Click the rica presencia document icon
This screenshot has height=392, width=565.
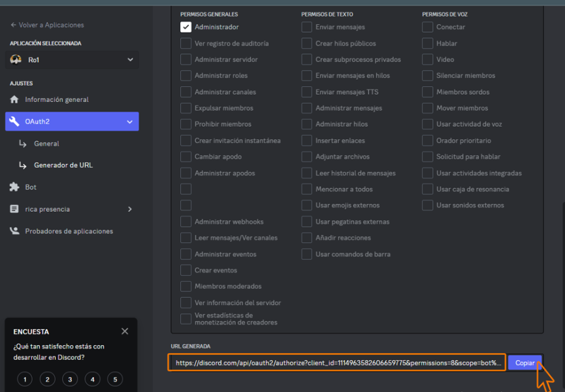(14, 209)
